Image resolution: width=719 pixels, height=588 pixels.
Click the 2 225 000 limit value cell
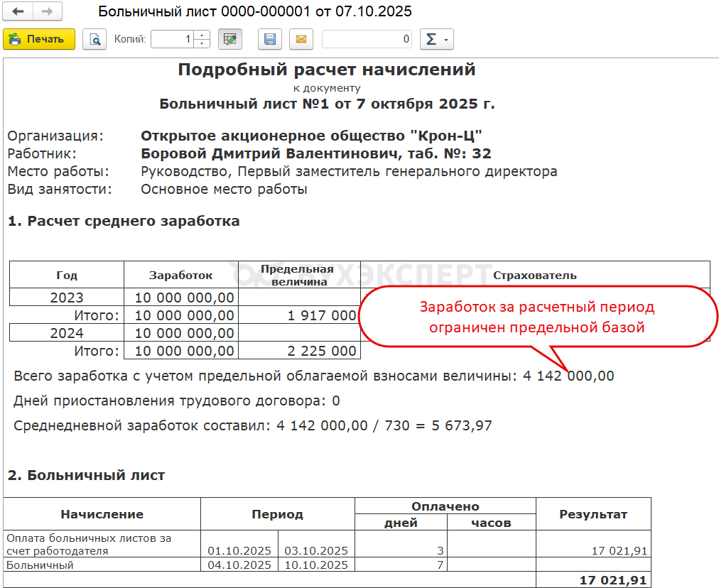point(299,351)
